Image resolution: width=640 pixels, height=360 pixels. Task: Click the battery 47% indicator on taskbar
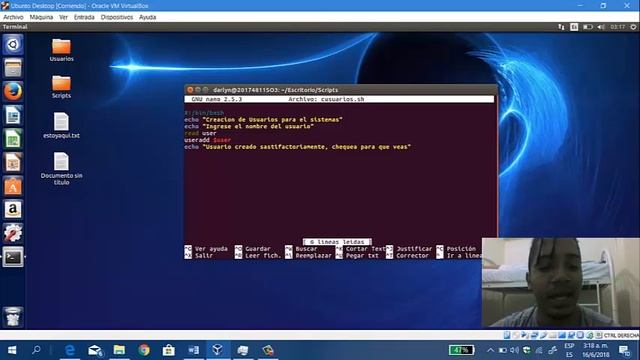coord(461,350)
